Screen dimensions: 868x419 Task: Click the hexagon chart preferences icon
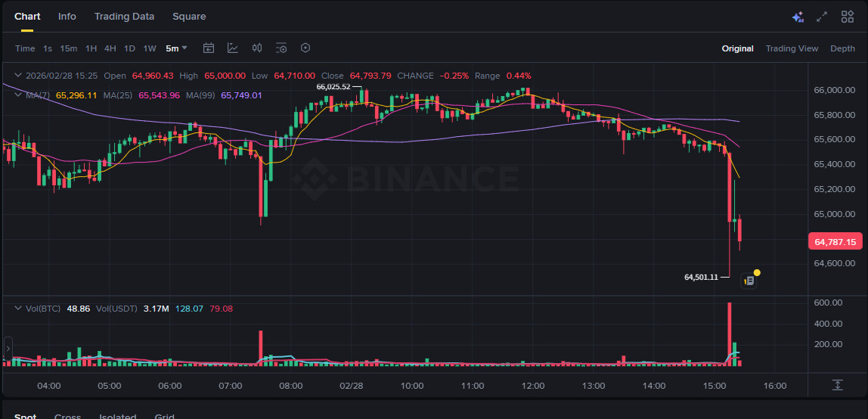305,48
